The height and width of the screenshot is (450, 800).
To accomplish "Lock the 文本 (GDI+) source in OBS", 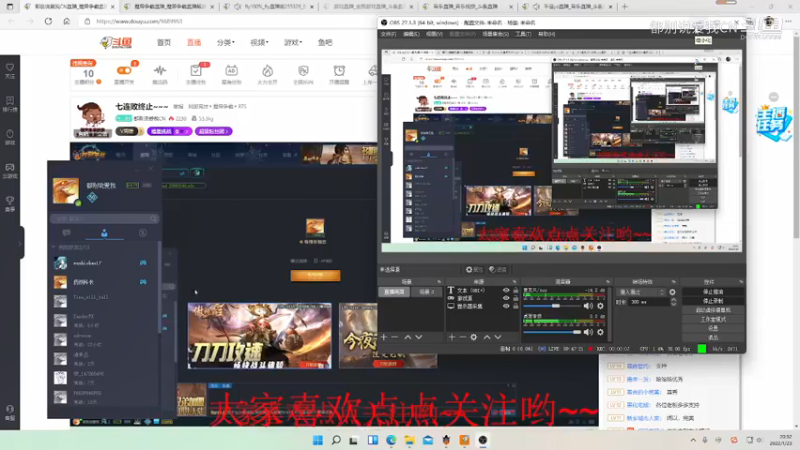I will pyautogui.click(x=515, y=290).
